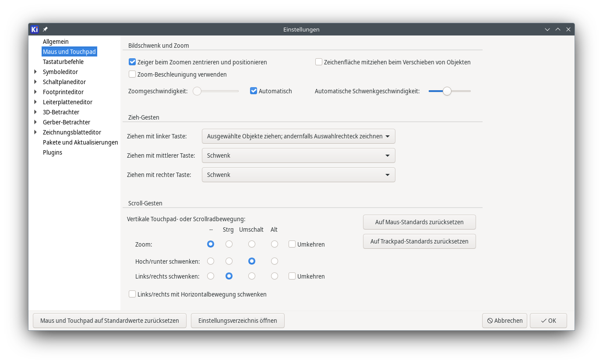
Task: Open Ziehen mit rechter Taste dropdown
Action: 298,175
